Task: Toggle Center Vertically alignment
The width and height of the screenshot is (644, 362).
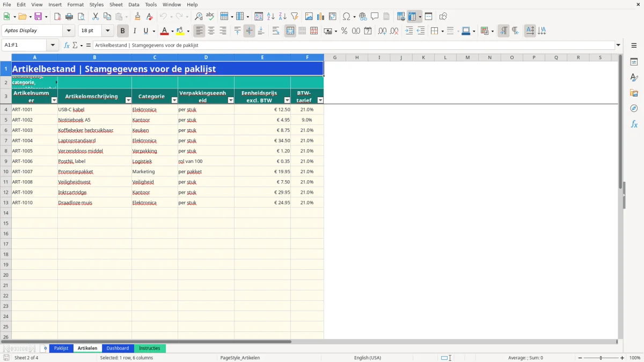Action: (x=249, y=31)
